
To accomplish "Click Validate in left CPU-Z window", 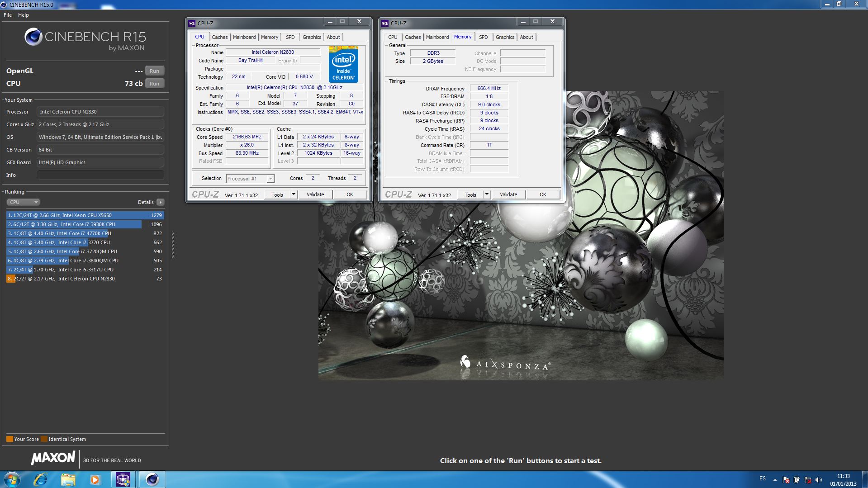I will point(315,195).
